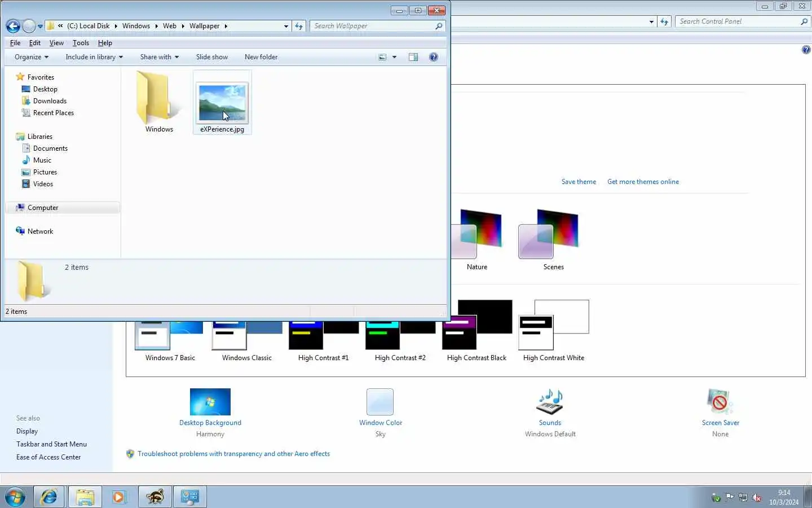Apply the High Contrast #1 theme
Image resolution: width=812 pixels, height=508 pixels.
(323, 342)
